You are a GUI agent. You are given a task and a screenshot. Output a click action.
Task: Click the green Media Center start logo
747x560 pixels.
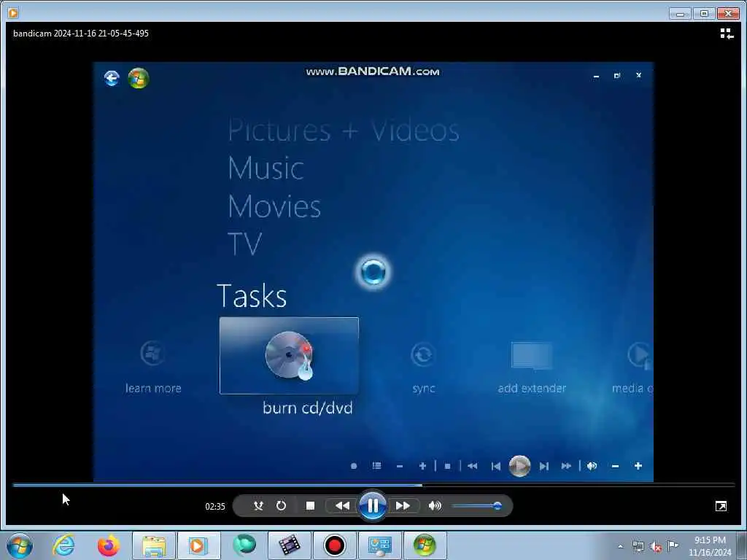[139, 78]
